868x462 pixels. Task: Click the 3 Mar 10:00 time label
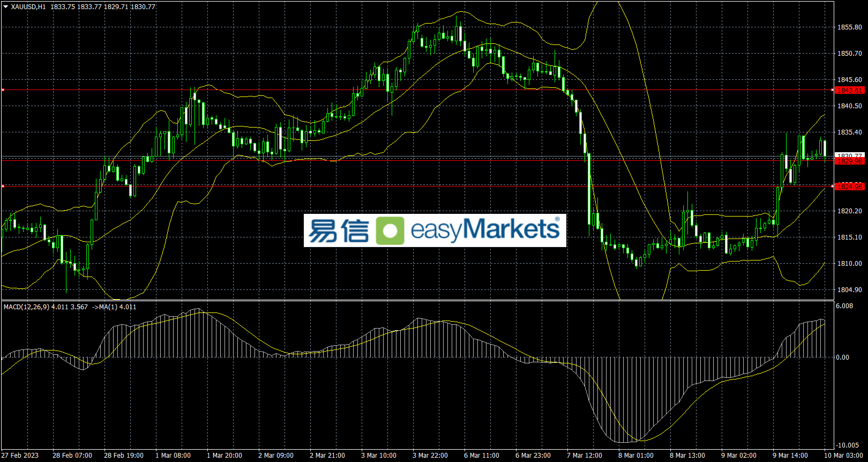379,455
